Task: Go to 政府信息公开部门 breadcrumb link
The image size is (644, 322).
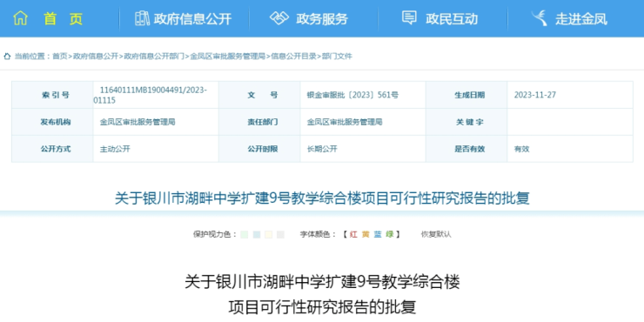Action: 154,57
